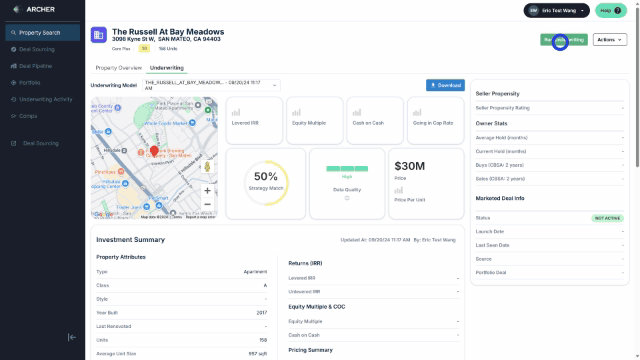Click the Archer logo icon
Image resolution: width=640 pixels, height=360 pixels.
click(16, 9)
